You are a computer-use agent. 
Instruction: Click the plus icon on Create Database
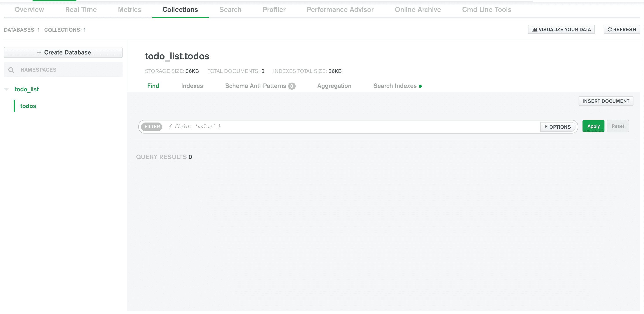[39, 52]
